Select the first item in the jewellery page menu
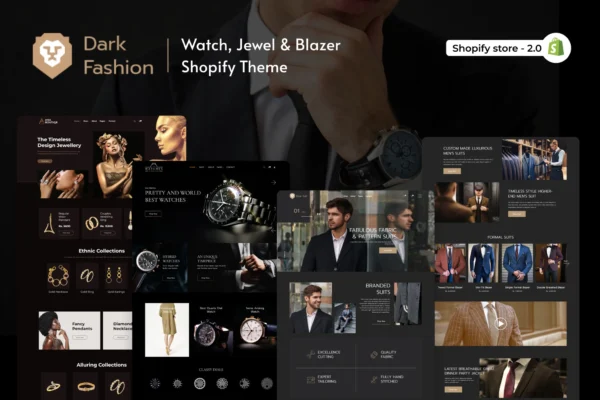The width and height of the screenshot is (600, 400). [x=77, y=121]
